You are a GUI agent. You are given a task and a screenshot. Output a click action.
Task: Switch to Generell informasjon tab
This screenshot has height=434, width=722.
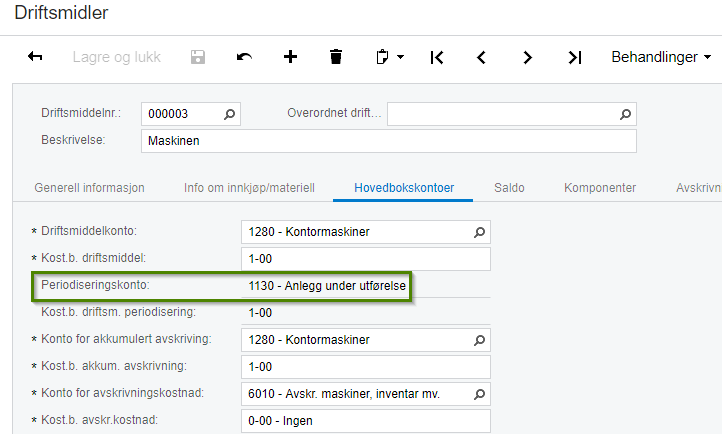click(89, 188)
